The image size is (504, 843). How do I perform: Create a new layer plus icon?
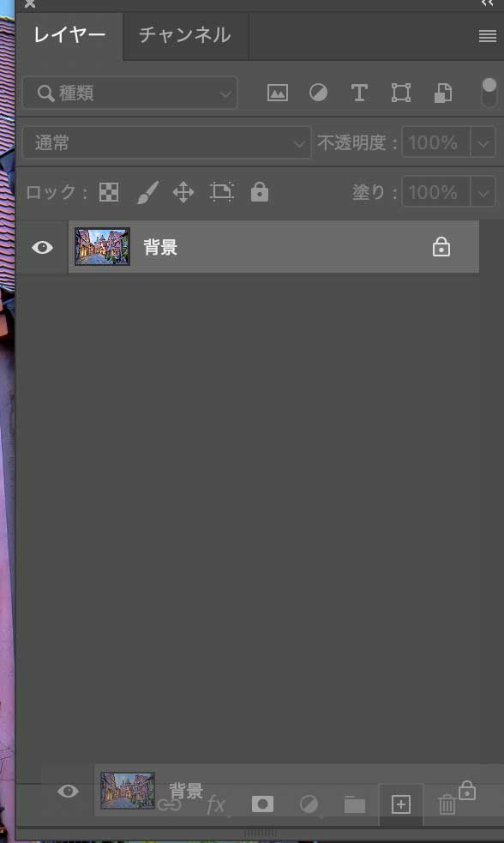click(401, 804)
